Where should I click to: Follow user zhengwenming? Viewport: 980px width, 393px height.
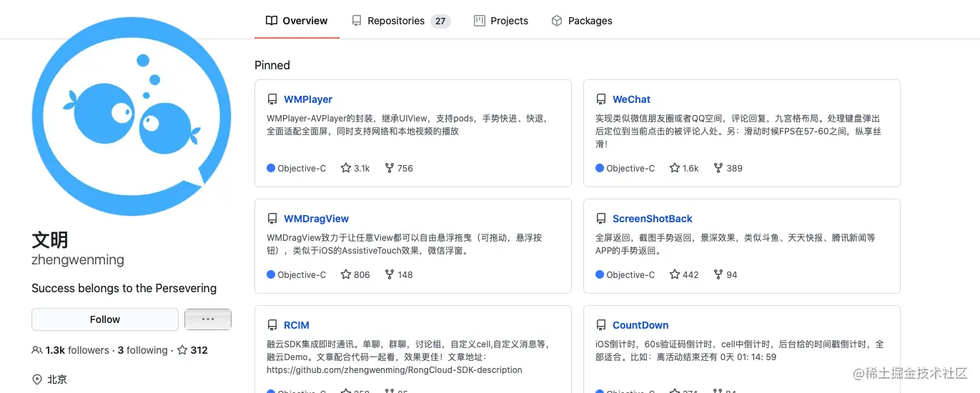coord(105,319)
